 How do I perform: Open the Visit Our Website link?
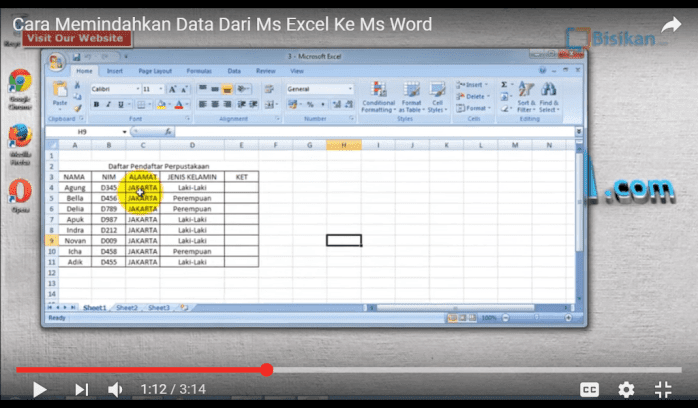[76, 38]
